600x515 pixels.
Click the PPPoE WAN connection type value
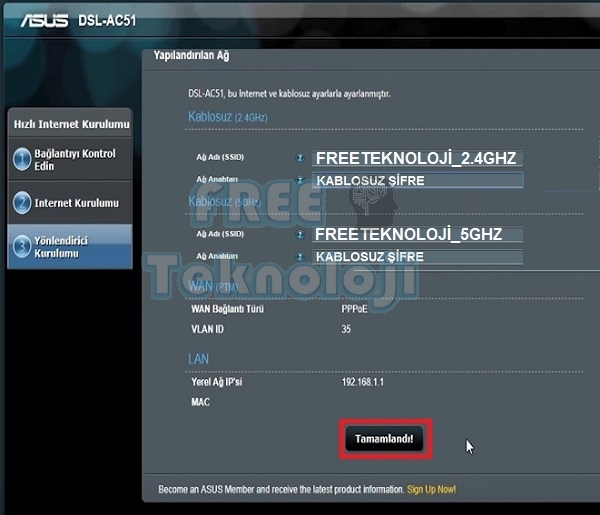coord(356,309)
